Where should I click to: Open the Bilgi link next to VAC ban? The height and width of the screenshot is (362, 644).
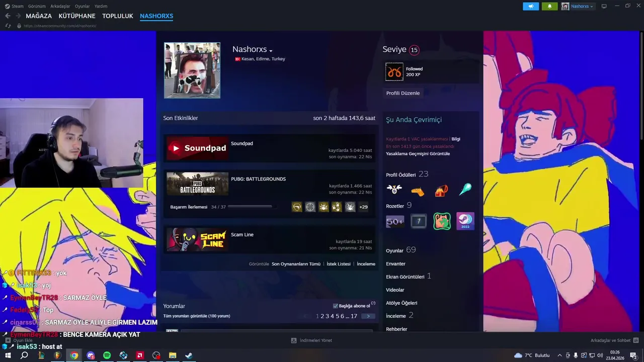point(456,139)
